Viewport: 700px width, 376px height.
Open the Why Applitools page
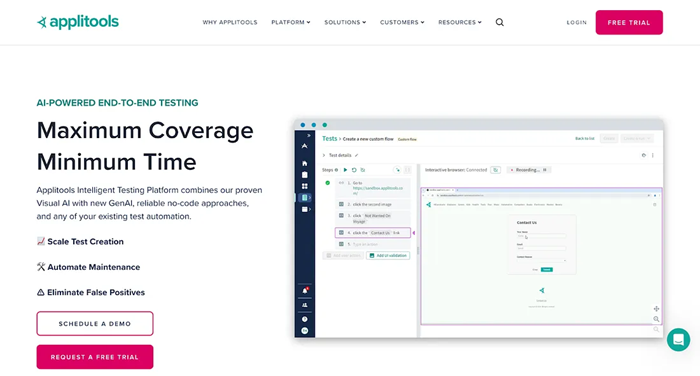230,22
